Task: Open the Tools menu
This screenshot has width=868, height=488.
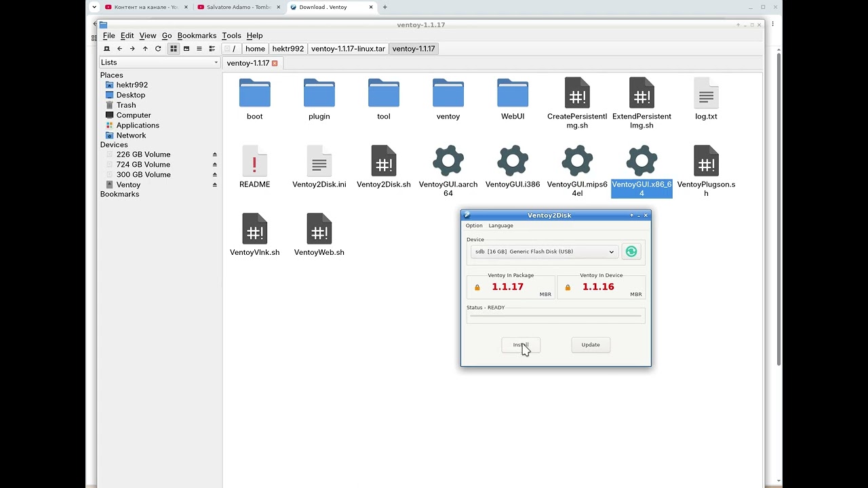Action: (x=231, y=35)
